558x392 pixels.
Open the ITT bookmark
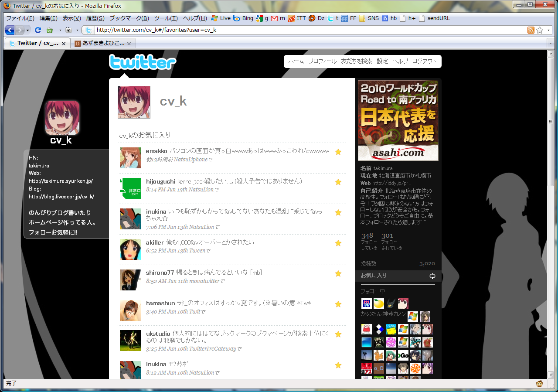(x=297, y=18)
